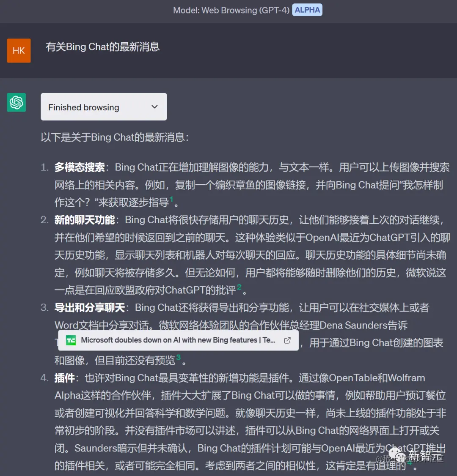Click the TechCrunch citation pill inside point 3

coord(178,340)
